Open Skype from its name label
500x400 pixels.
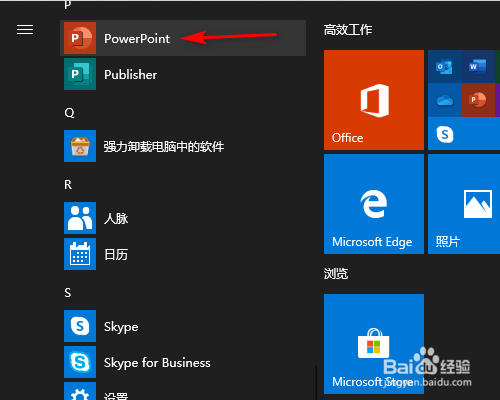(x=121, y=327)
